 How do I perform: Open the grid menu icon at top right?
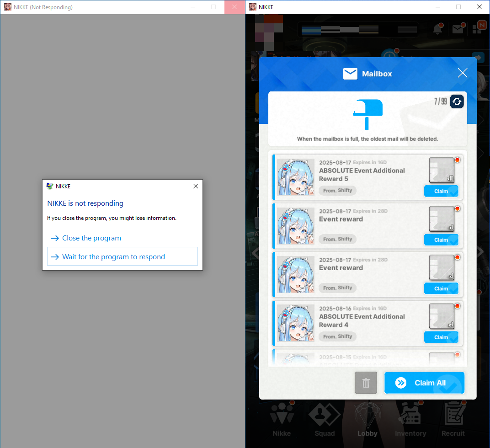click(478, 29)
